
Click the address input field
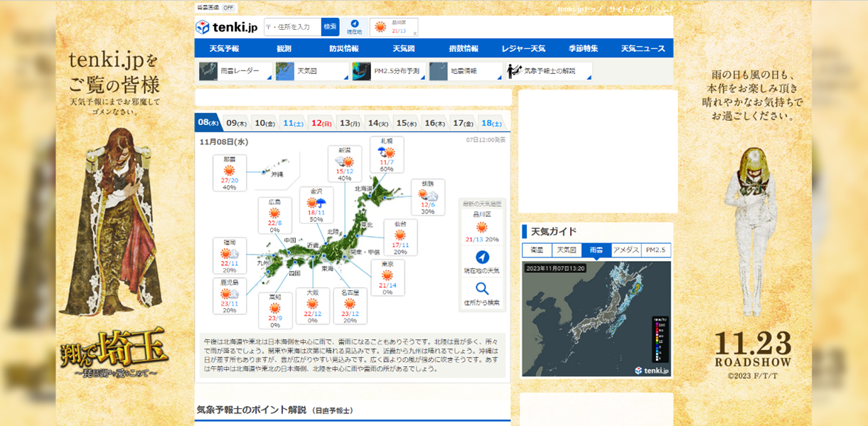click(x=293, y=27)
